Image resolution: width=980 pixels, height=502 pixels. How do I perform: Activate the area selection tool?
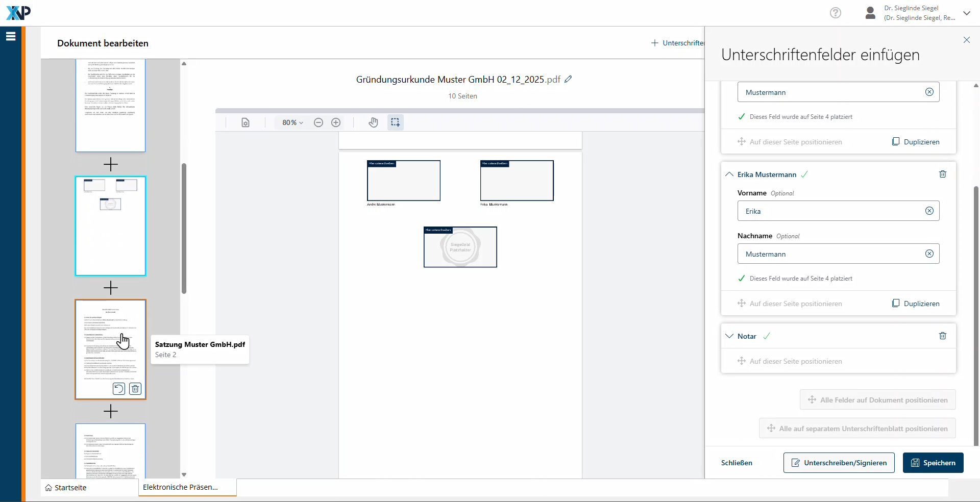click(x=395, y=122)
